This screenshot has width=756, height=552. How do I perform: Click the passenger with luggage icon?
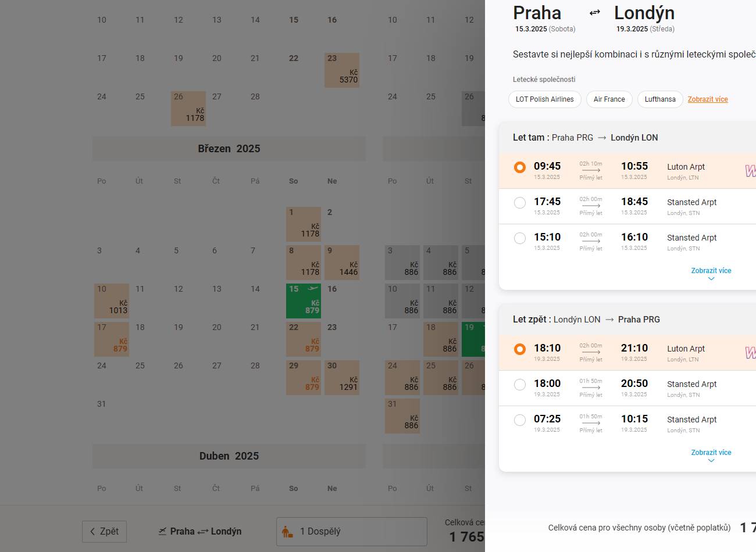pos(287,532)
